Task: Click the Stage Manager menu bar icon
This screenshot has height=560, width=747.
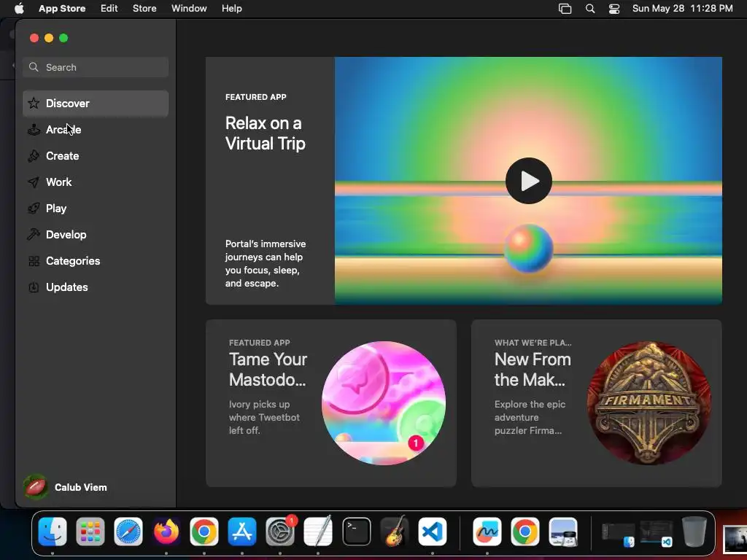Action: click(x=565, y=9)
